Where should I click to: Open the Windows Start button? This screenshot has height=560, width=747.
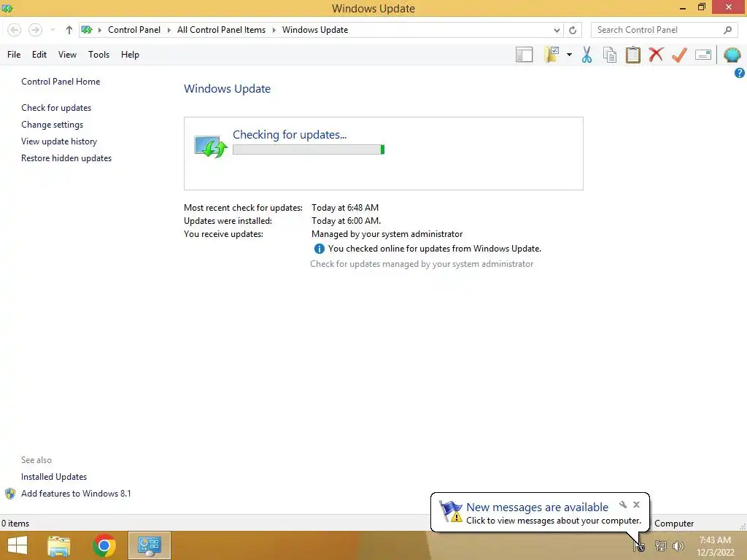tap(18, 545)
